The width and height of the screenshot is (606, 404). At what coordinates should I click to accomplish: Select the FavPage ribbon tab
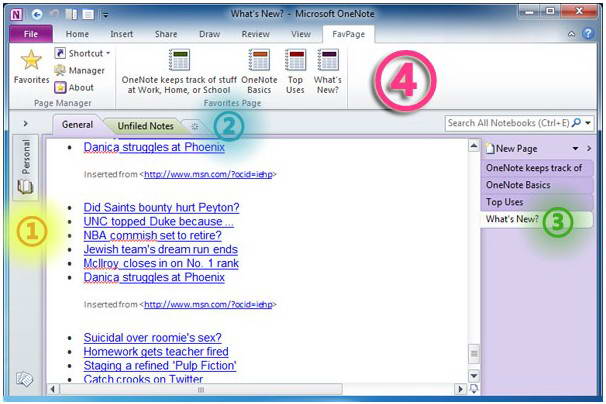(x=348, y=34)
